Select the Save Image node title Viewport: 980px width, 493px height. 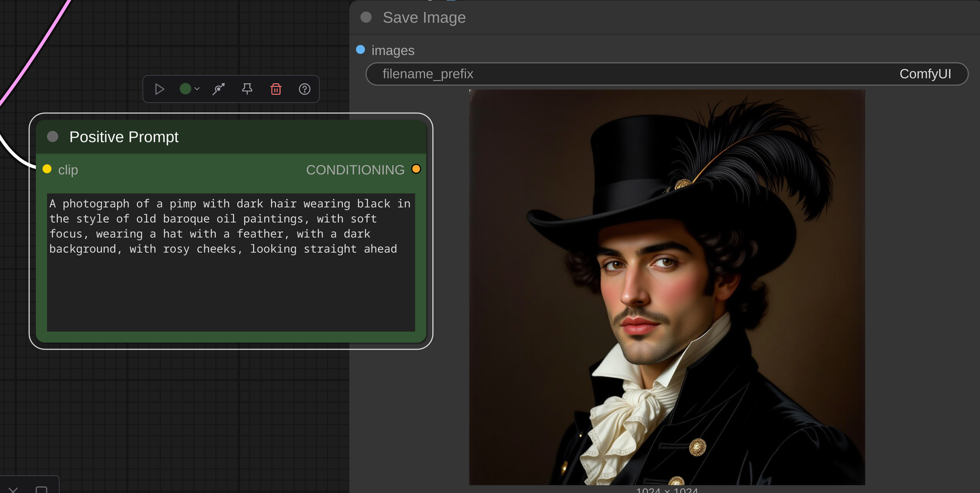(424, 18)
